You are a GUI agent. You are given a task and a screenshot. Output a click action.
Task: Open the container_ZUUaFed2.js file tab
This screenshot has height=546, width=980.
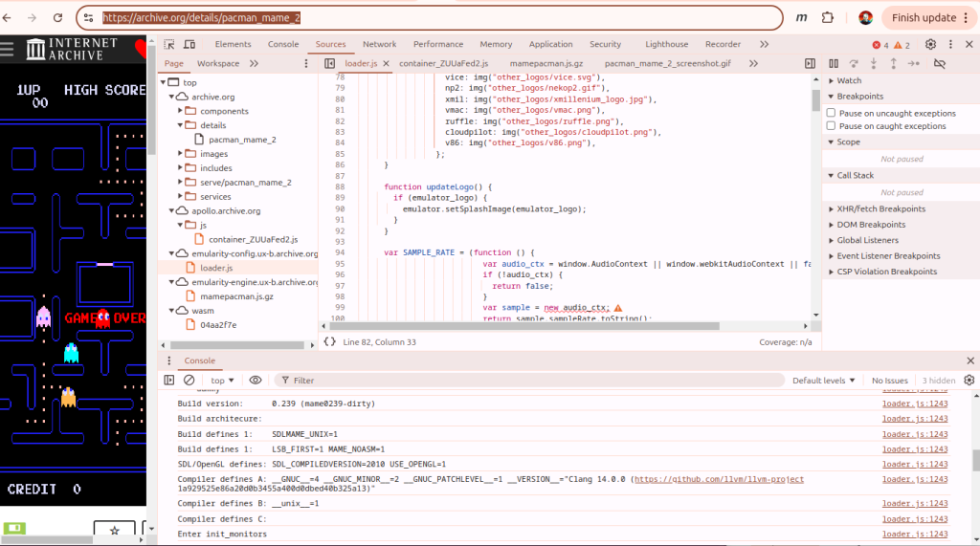444,63
